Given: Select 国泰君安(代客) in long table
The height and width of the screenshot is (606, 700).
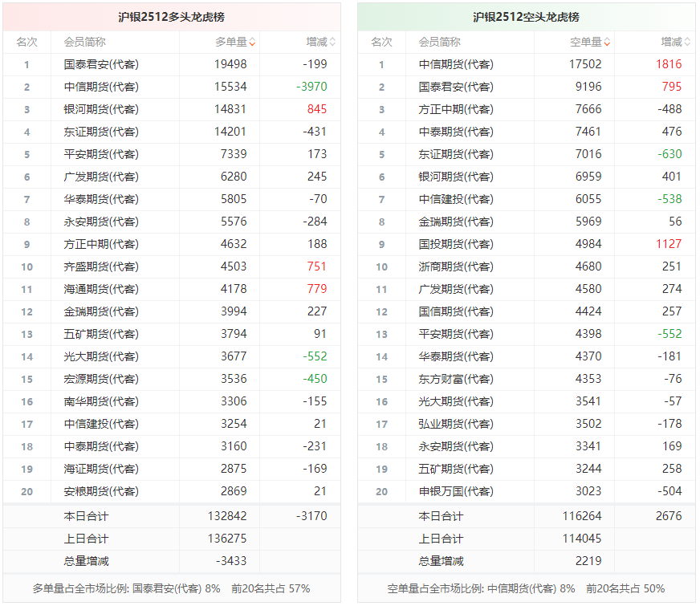Looking at the screenshot, I should coord(101,65).
